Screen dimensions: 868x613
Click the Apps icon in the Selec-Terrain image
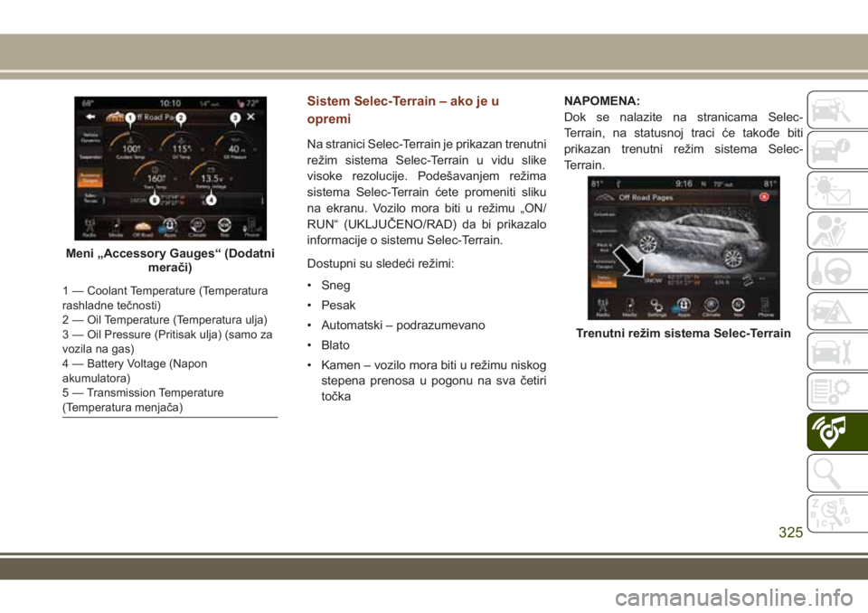[684, 307]
